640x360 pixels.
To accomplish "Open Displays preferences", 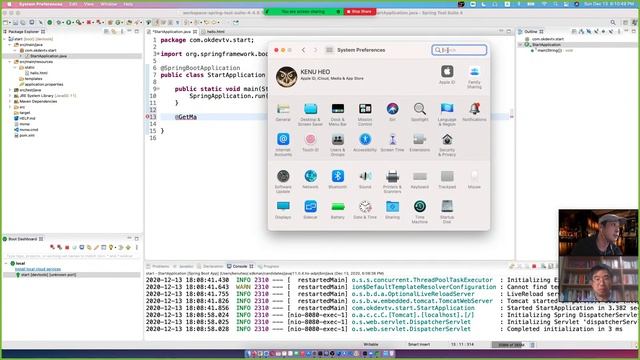I will pos(283,210).
